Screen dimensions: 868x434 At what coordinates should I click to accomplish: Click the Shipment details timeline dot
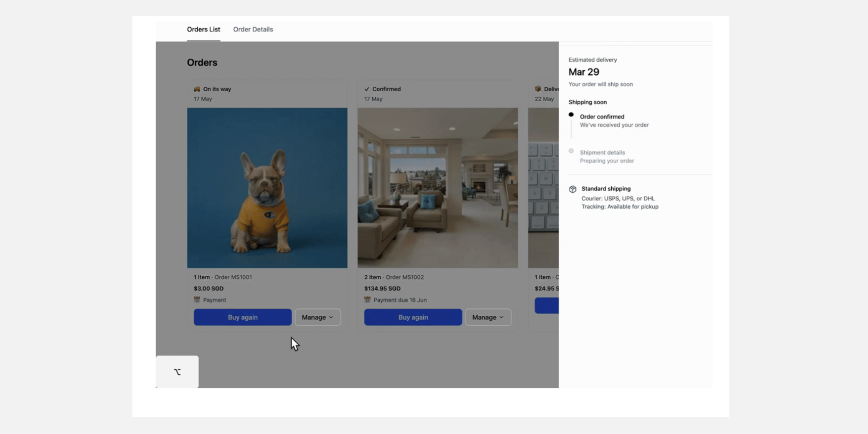[571, 151]
